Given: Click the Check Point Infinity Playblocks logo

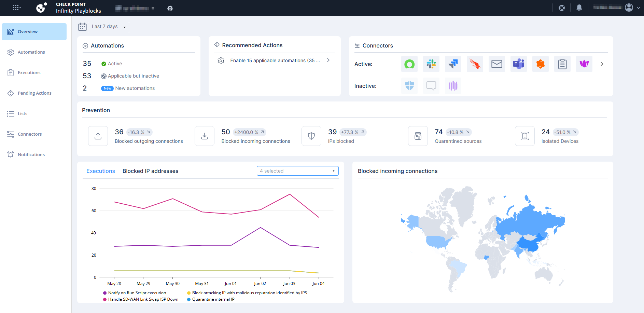Looking at the screenshot, I should 69,8.
